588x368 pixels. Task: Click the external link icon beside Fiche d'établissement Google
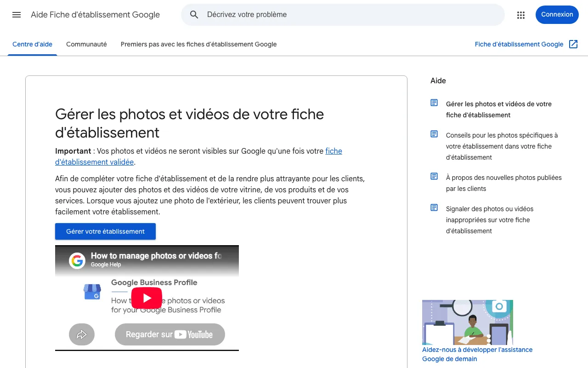click(573, 44)
